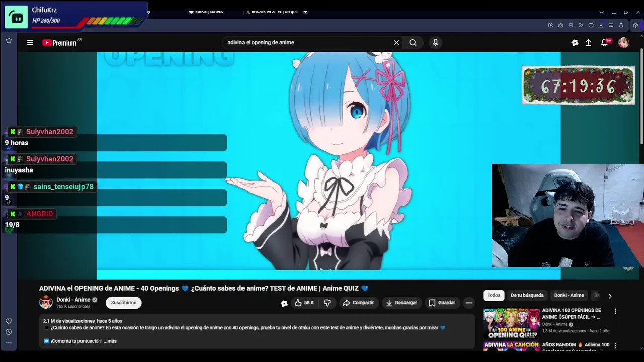Open the 'ADIVINA 100 OPENINGS DE ANIME' title link
The image size is (644, 362).
point(572,314)
